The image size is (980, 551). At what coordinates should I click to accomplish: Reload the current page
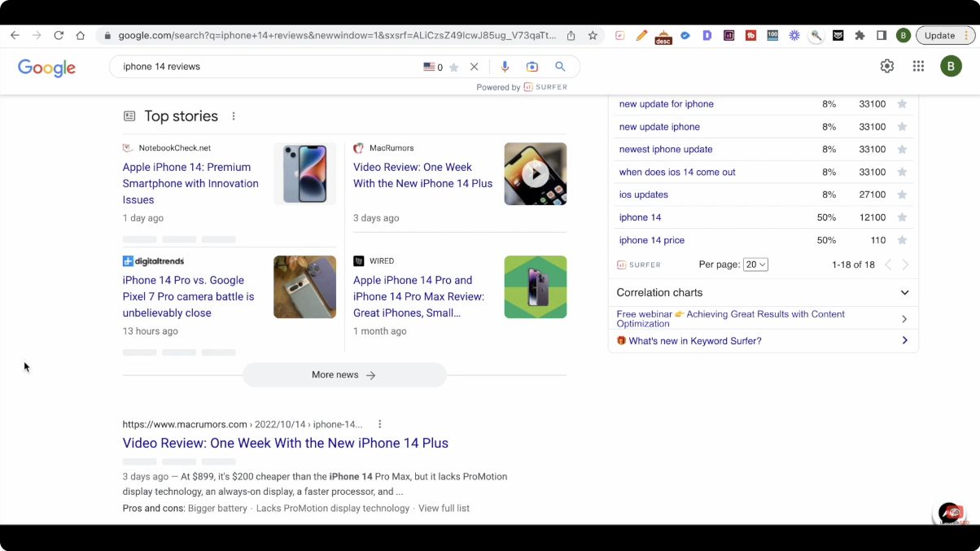click(x=59, y=36)
